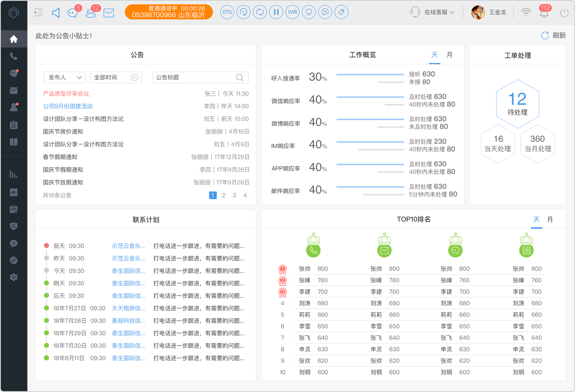Hang up the current call
Image resolution: width=575 pixels, height=392 pixels.
(x=227, y=12)
